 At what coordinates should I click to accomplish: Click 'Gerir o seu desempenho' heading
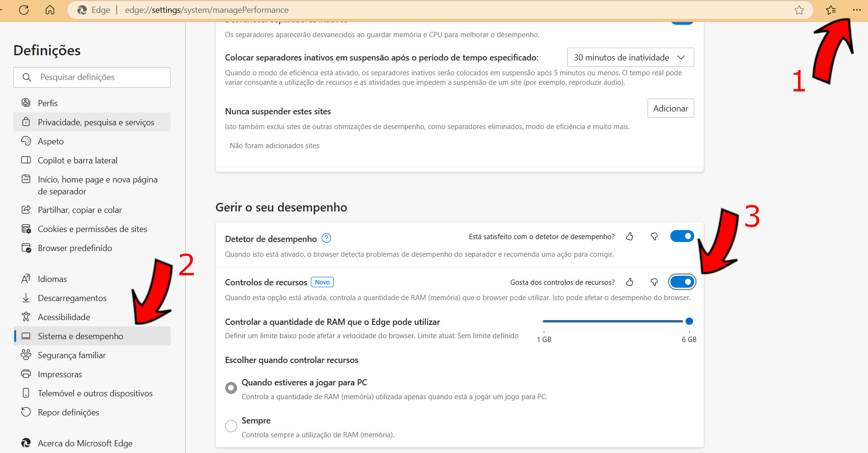click(x=281, y=207)
